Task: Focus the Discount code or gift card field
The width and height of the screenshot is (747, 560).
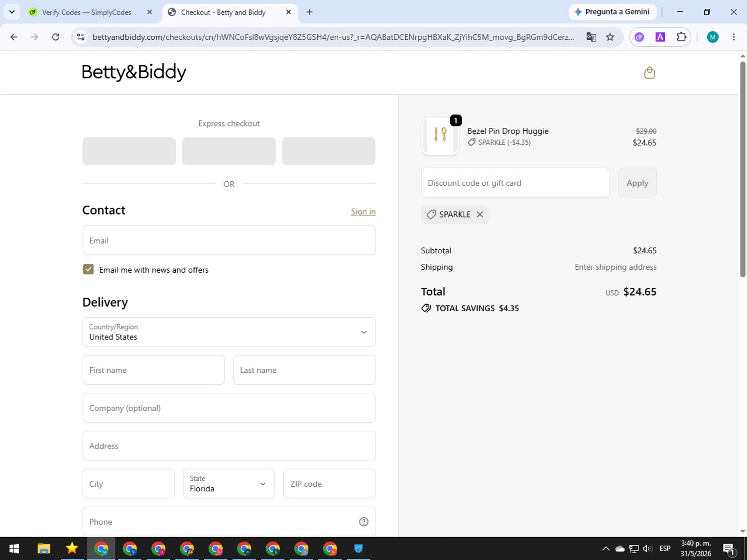Action: (x=515, y=183)
